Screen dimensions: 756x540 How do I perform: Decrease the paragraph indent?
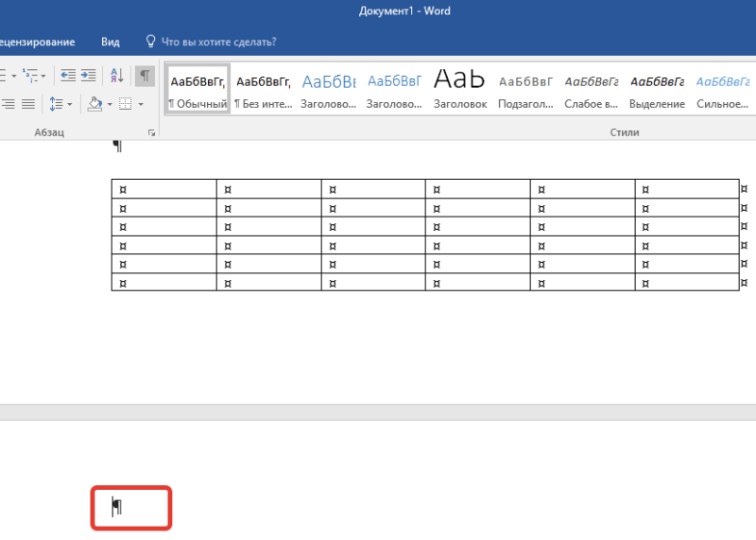[68, 75]
